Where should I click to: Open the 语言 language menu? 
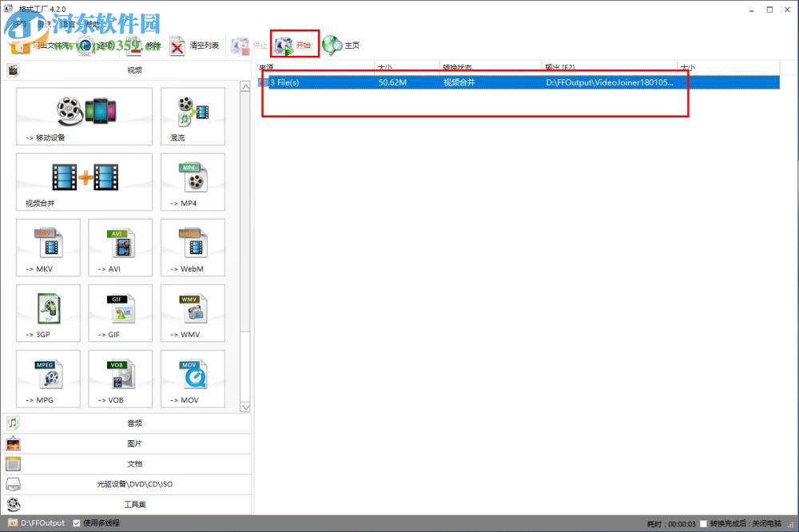tap(69, 24)
